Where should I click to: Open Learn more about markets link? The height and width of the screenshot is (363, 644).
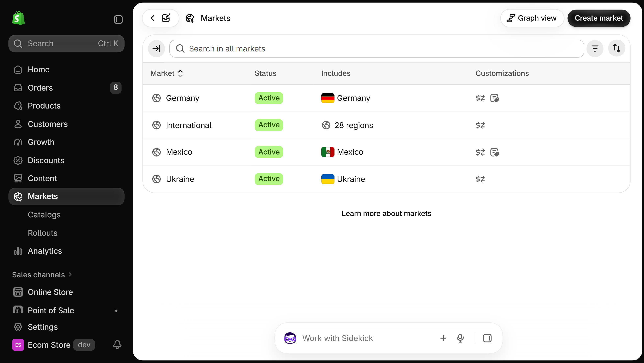(386, 213)
